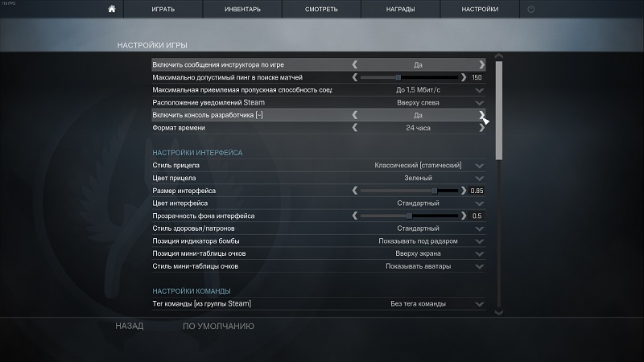The image size is (644, 362).
Task: Open the НАГРАДЫ menu tab
Action: pyautogui.click(x=400, y=9)
